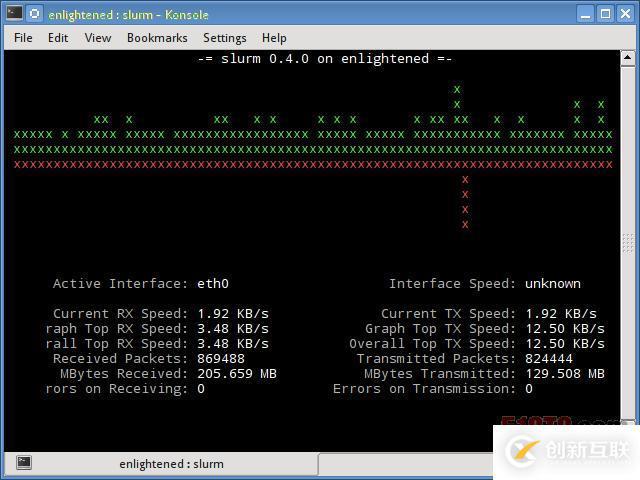
Task: Click the vertical scrollbar grip
Action: click(628, 244)
